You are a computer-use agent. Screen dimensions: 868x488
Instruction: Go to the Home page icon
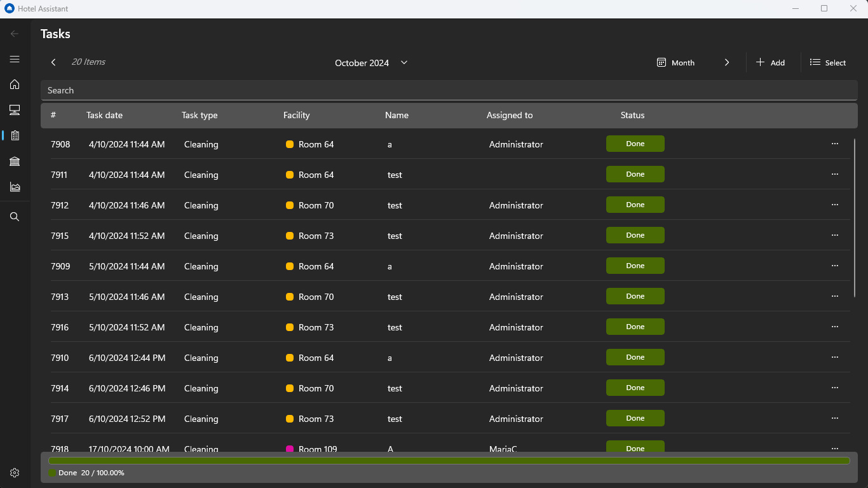[x=15, y=85]
